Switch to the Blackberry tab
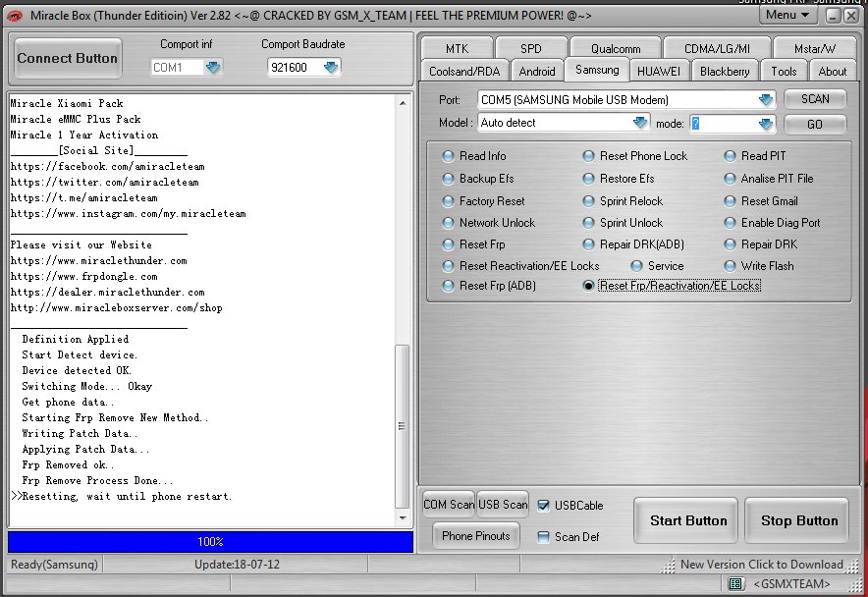868x597 pixels. coord(725,72)
